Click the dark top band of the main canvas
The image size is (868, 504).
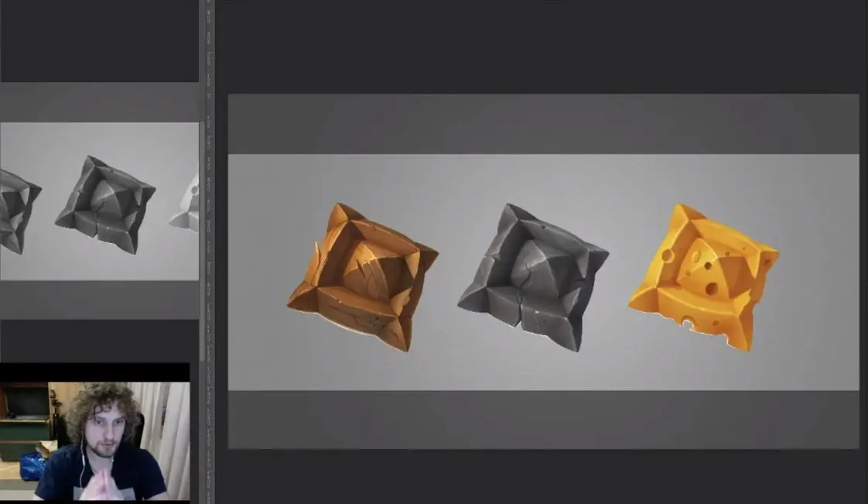[x=543, y=124]
